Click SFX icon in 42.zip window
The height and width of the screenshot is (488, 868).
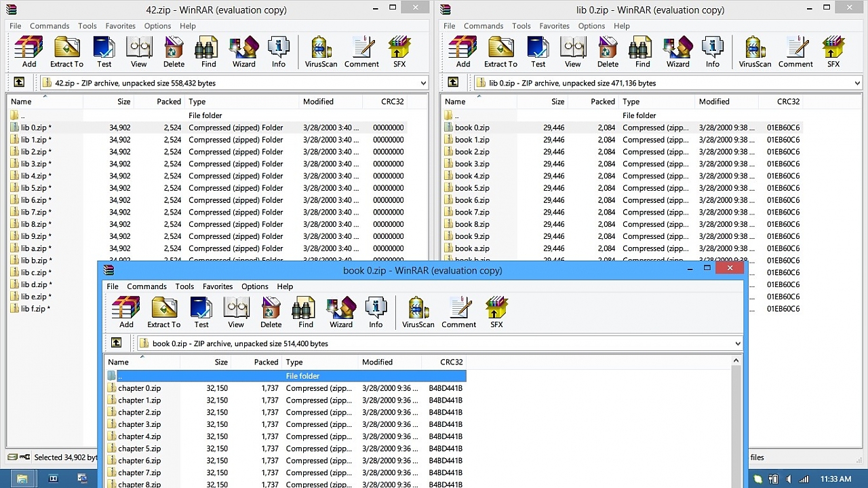(399, 52)
